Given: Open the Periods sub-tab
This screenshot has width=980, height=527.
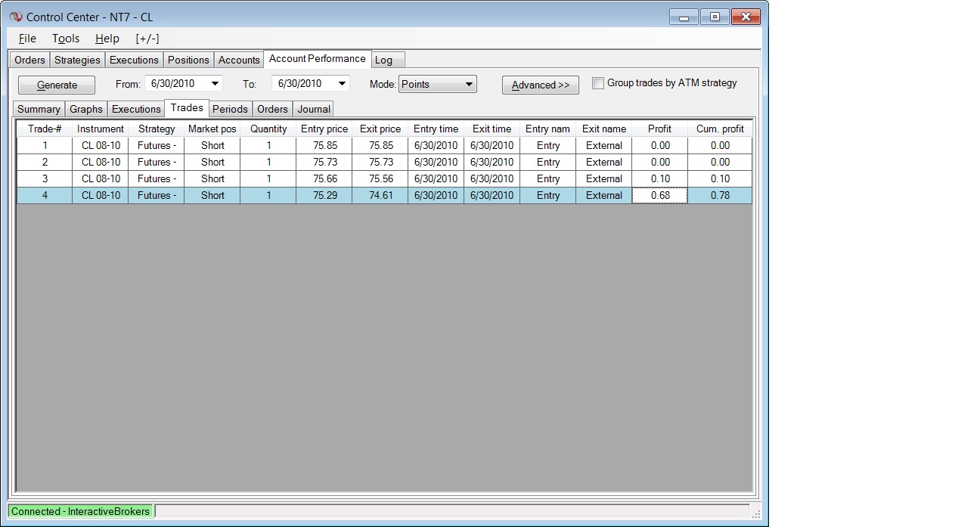Looking at the screenshot, I should coord(230,109).
